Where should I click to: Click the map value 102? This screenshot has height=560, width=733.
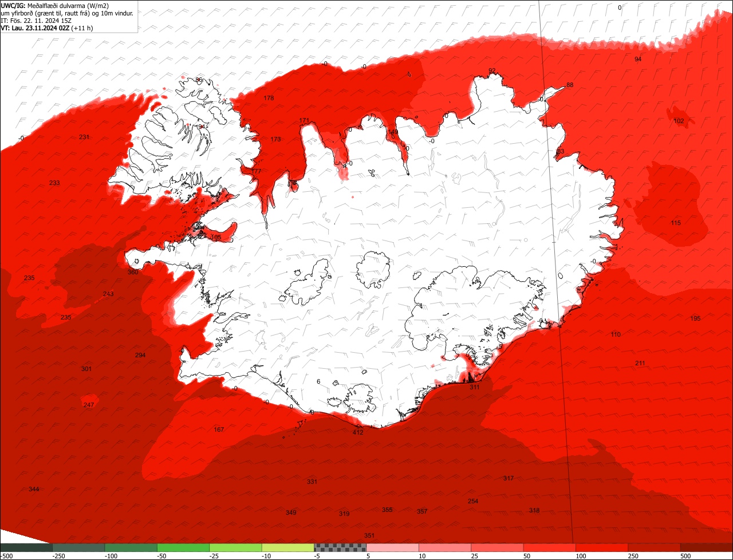pos(679,121)
